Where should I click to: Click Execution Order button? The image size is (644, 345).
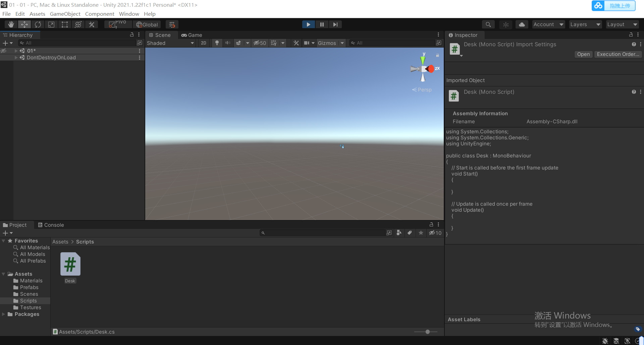pos(618,54)
